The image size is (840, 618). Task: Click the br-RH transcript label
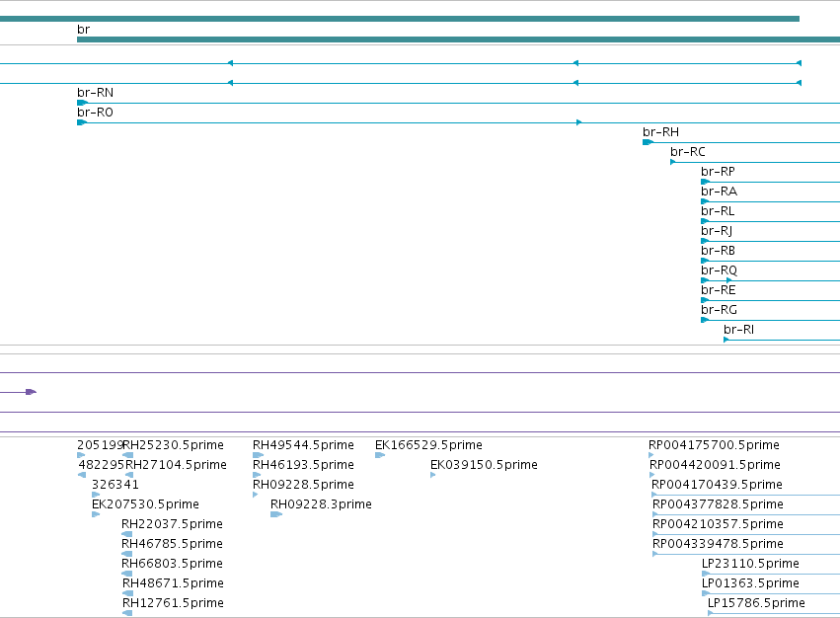[x=661, y=132]
